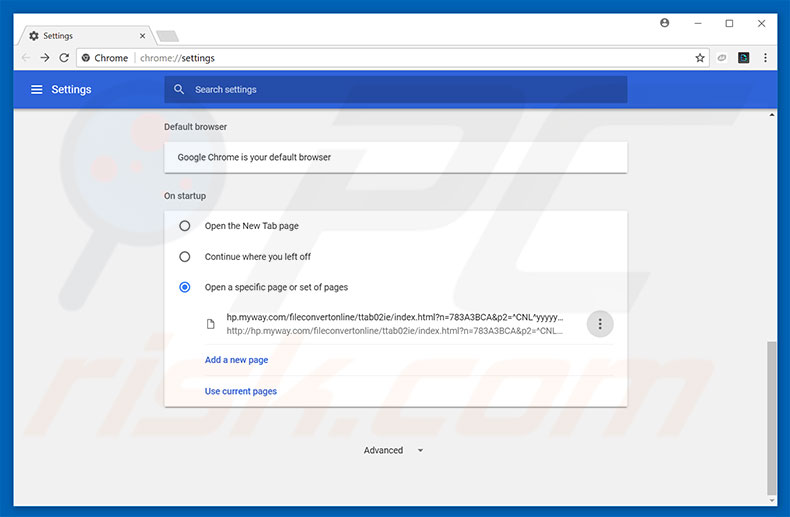
Task: Click the On startup section heading
Action: pos(185,196)
